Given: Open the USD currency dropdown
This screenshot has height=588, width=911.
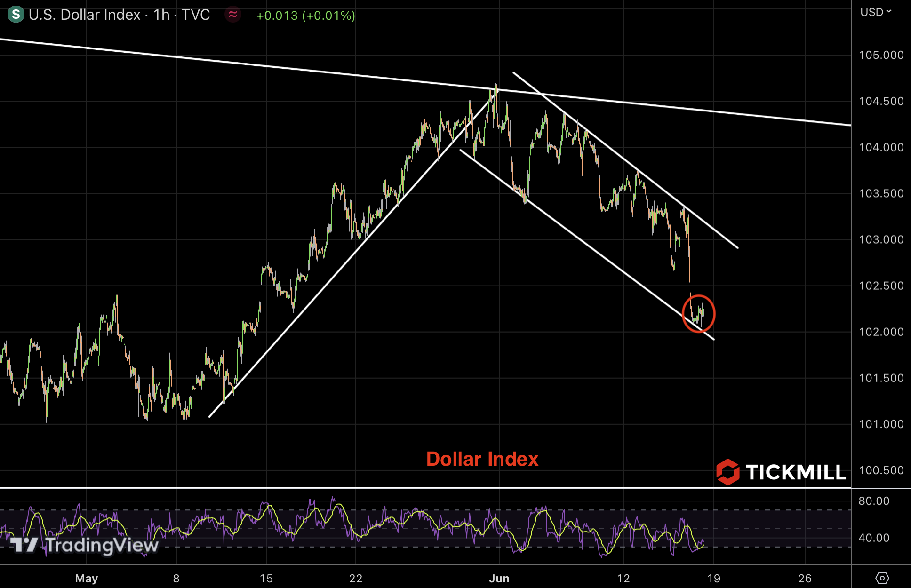Looking at the screenshot, I should coord(875,12).
